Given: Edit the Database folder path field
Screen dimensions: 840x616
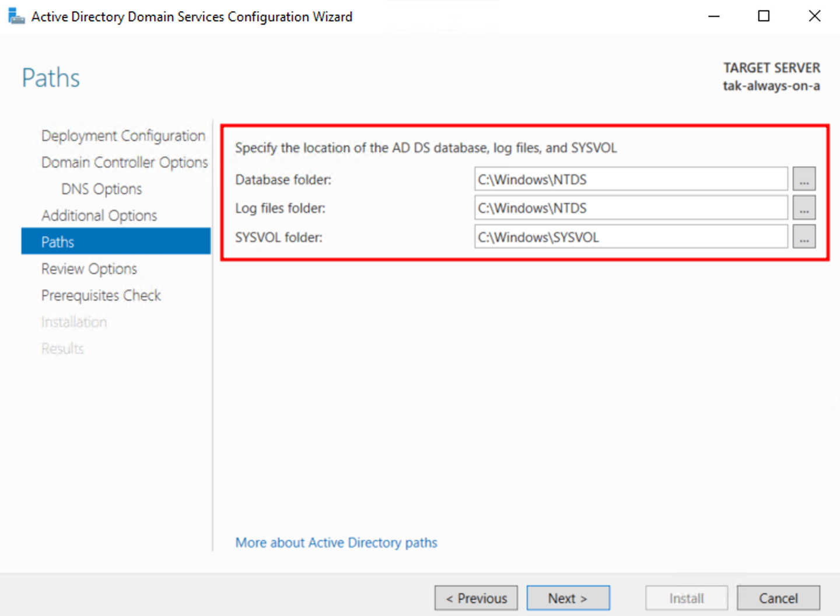Looking at the screenshot, I should click(631, 179).
